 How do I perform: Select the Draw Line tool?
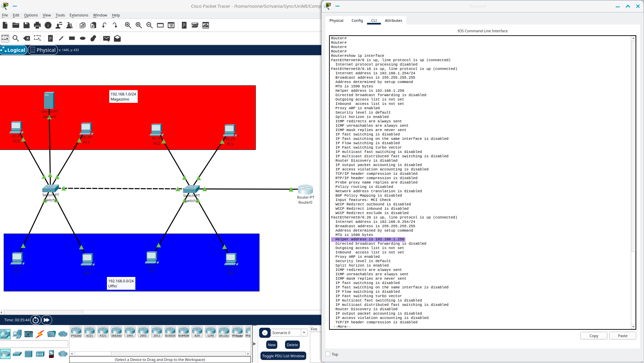61,38
